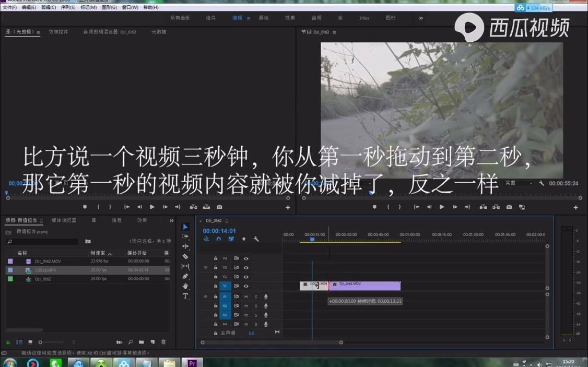
Task: Switch to the 颜色 workspace tab
Action: point(264,17)
